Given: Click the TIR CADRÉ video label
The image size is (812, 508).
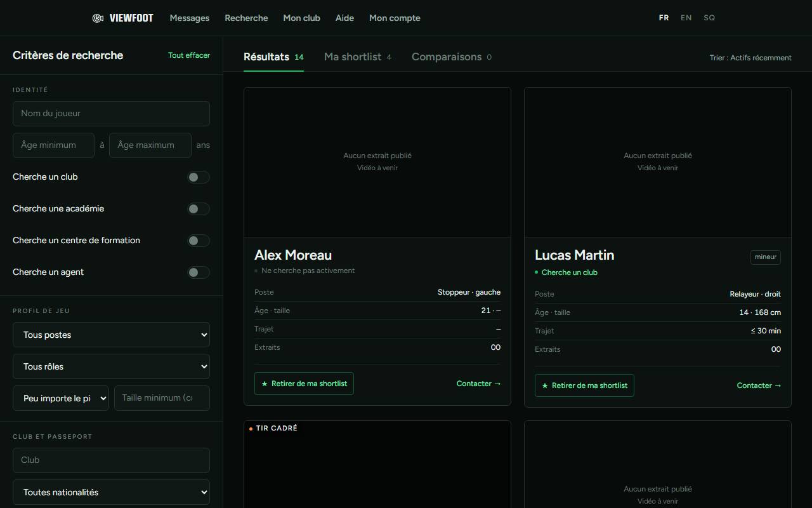Looking at the screenshot, I should (273, 429).
